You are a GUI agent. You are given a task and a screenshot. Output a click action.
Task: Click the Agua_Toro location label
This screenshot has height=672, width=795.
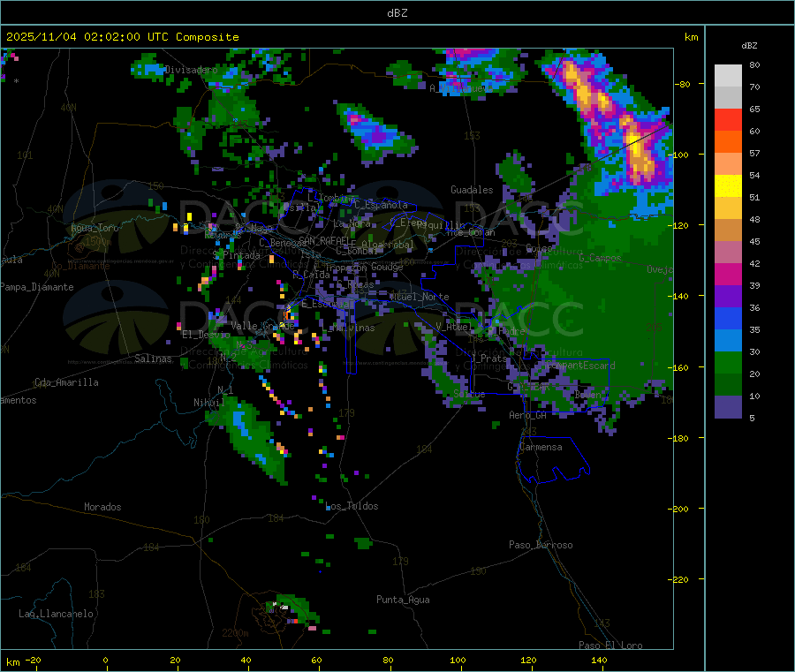point(95,228)
